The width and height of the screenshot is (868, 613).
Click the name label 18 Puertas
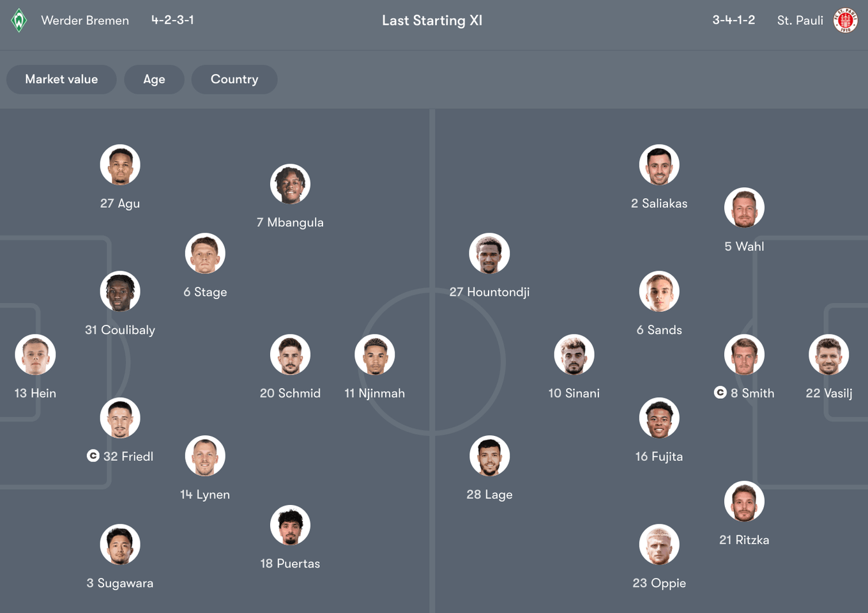[x=290, y=564]
